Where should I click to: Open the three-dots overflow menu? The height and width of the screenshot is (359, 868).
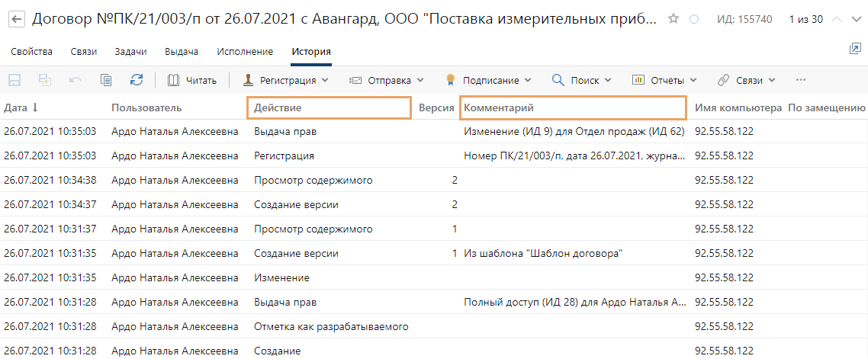pos(800,80)
